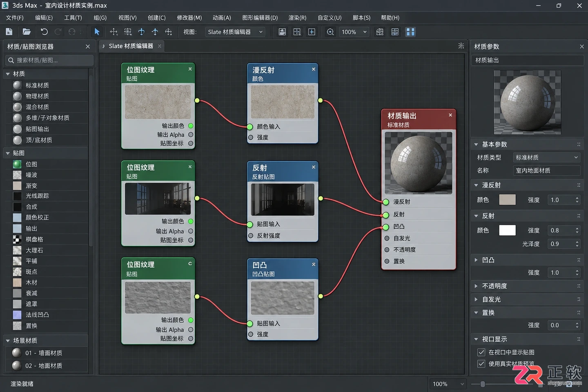588x392 pixels.
Task: Collapse the 基本参数 section
Action: [476, 145]
